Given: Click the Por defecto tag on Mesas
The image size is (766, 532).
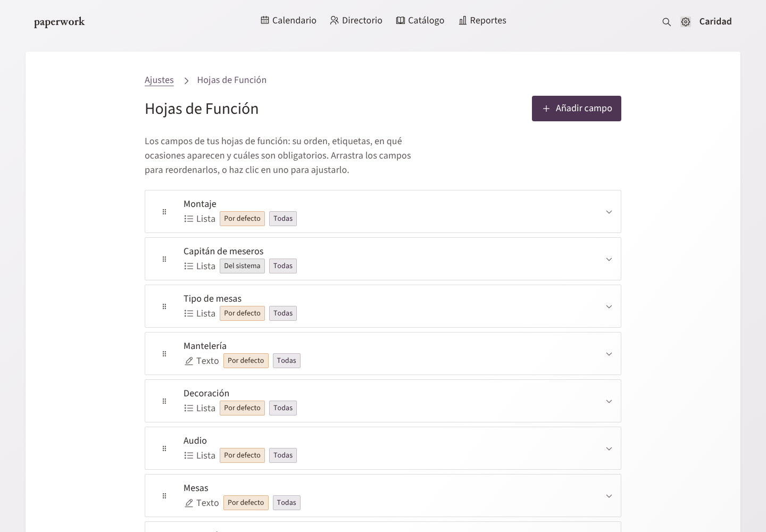Looking at the screenshot, I should tap(246, 503).
